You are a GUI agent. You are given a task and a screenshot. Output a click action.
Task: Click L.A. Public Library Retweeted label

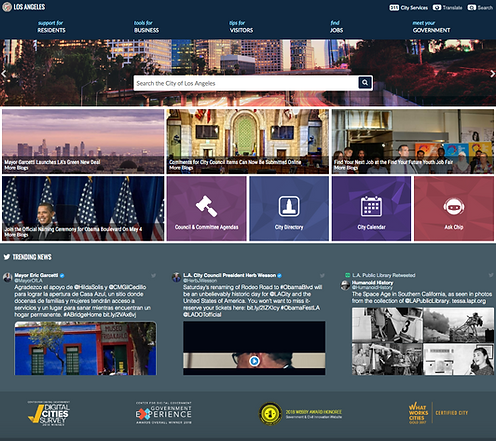(384, 275)
